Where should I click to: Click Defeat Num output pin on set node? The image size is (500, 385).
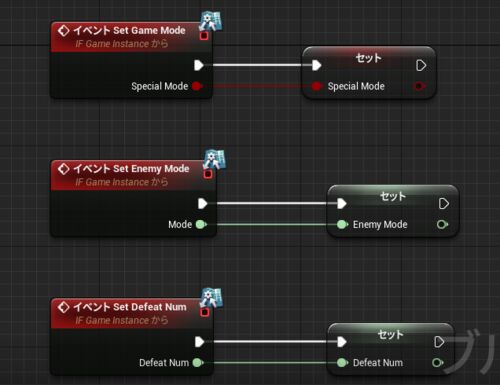[438, 363]
